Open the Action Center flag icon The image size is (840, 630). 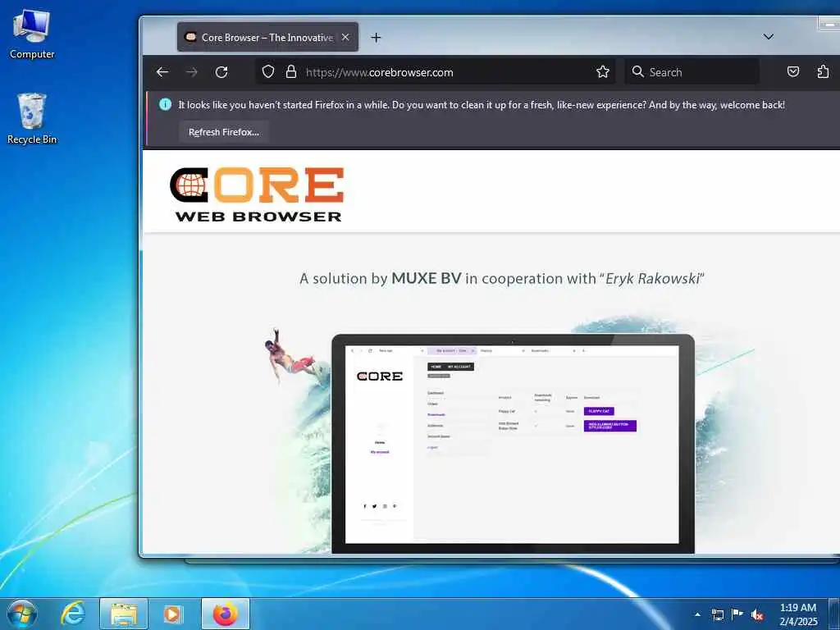[x=737, y=614]
